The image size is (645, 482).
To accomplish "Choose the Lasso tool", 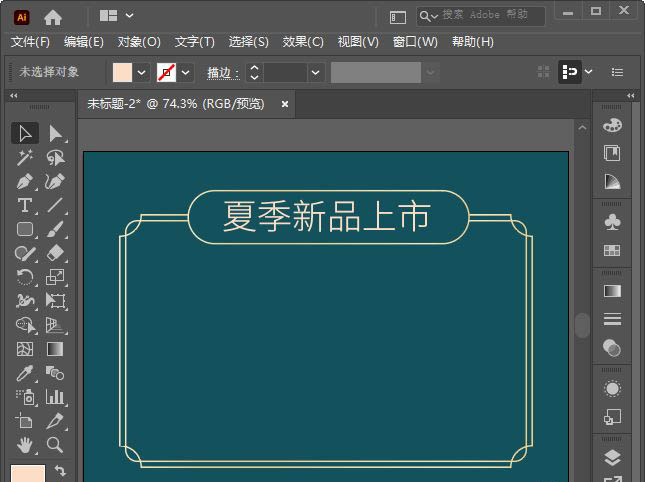I will [56, 158].
